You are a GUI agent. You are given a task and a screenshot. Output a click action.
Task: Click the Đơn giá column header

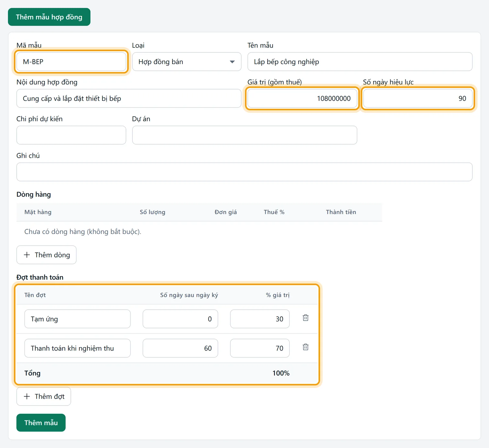click(x=226, y=212)
